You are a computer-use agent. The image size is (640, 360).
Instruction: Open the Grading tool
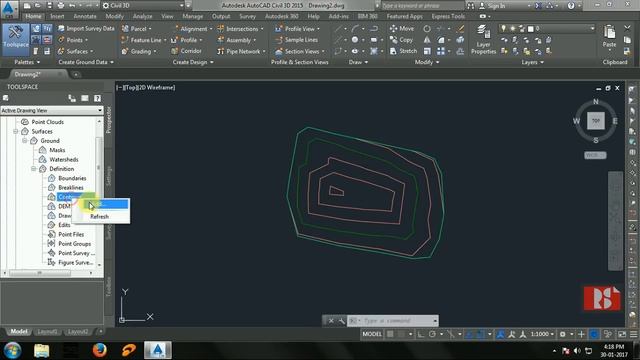[139, 51]
